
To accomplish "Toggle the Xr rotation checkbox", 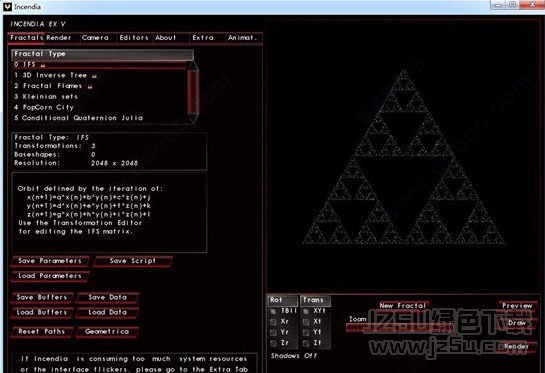I will point(274,322).
